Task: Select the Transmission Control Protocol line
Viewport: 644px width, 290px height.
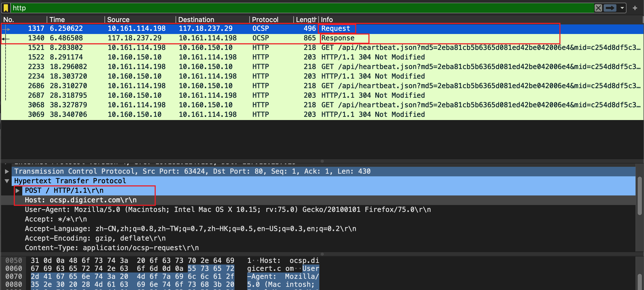Action: (324, 172)
